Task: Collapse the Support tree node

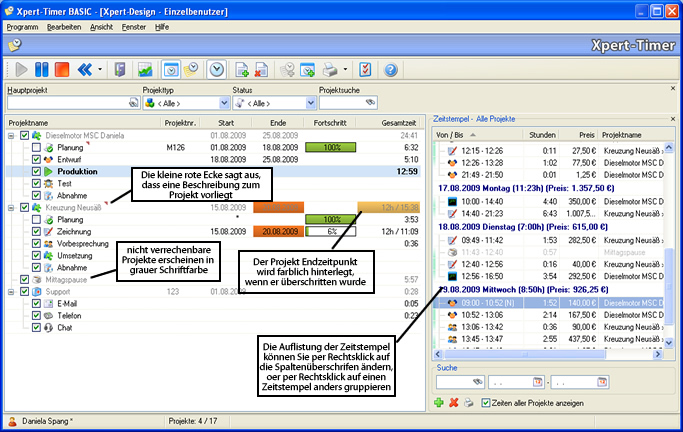Action: pos(11,292)
